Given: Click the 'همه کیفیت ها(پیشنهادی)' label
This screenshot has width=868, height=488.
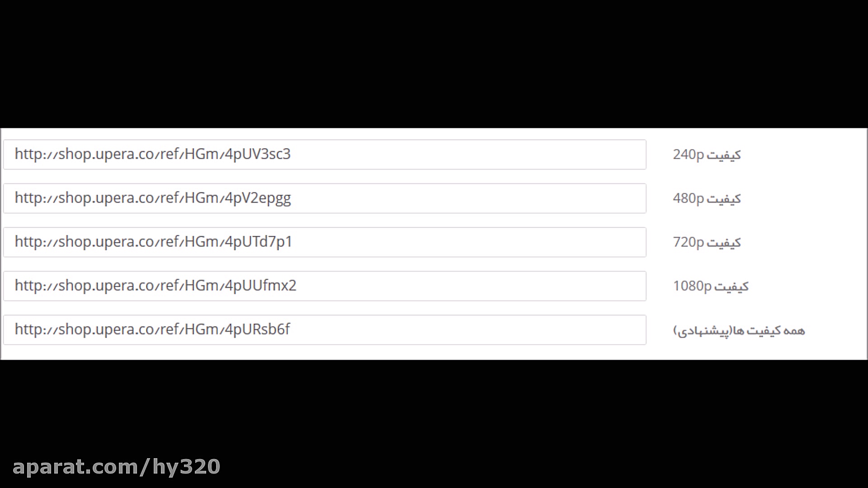Looking at the screenshot, I should tap(739, 330).
